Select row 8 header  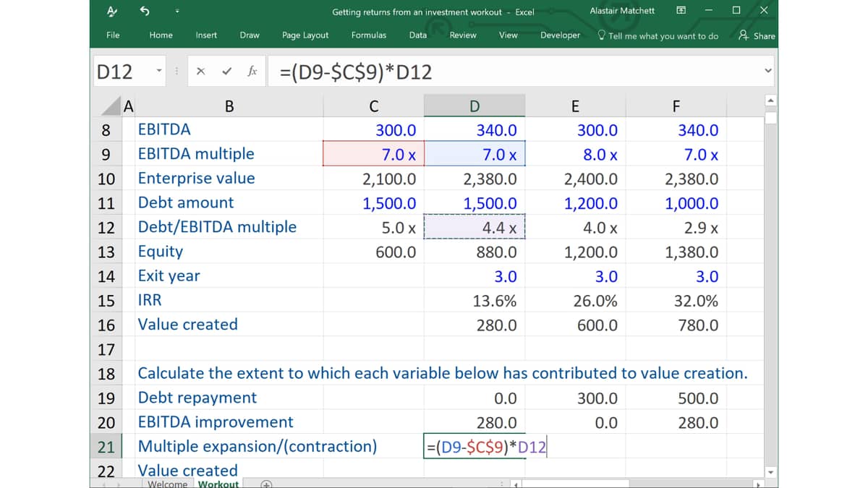[106, 130]
